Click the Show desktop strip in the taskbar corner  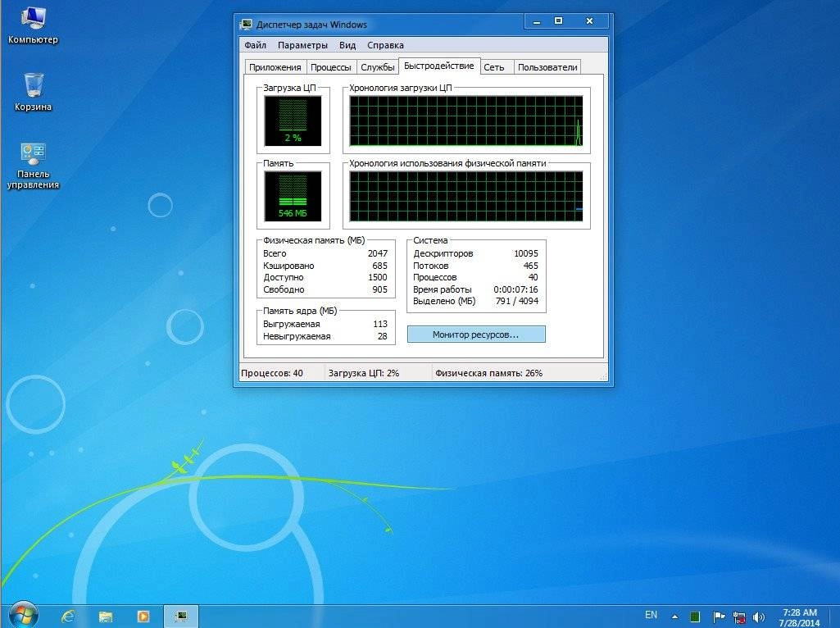click(836, 617)
